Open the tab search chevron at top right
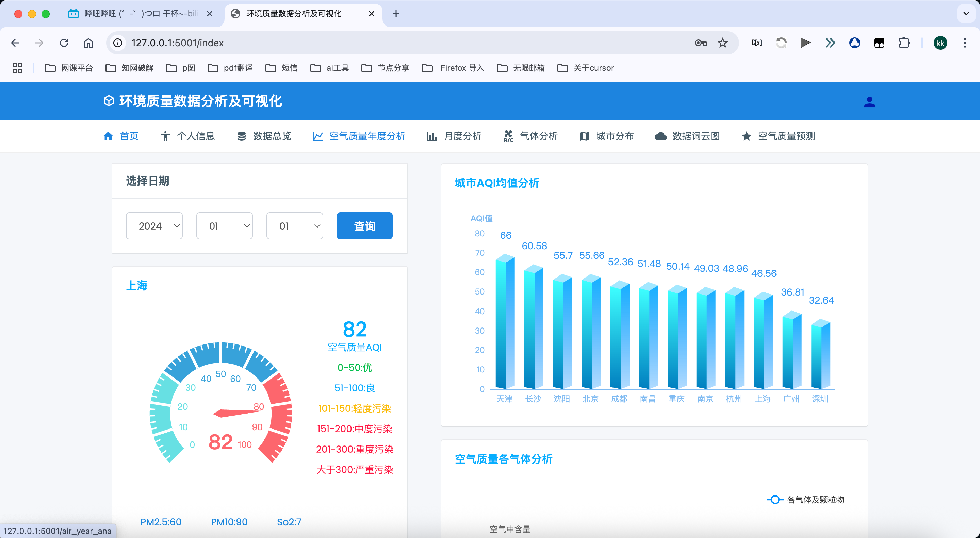Image resolution: width=980 pixels, height=538 pixels. (x=966, y=14)
